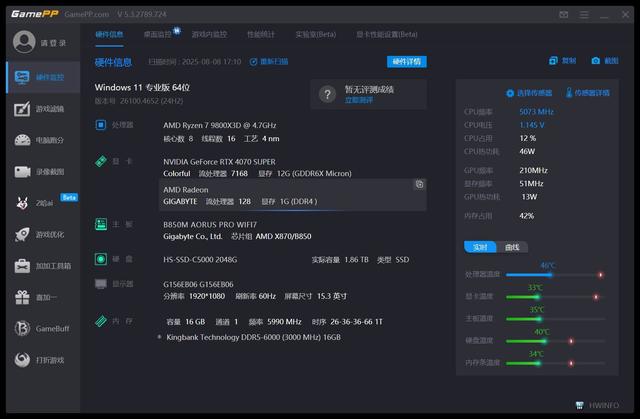Open the video recording camera sidebar icon
The width and height of the screenshot is (640, 419).
[x=22, y=172]
